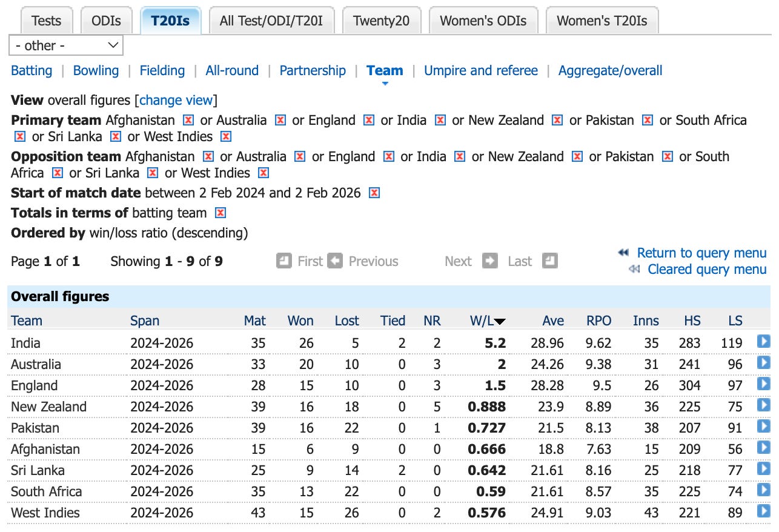Sort table by RPO column
Screen dimensions: 779x532
(x=598, y=321)
